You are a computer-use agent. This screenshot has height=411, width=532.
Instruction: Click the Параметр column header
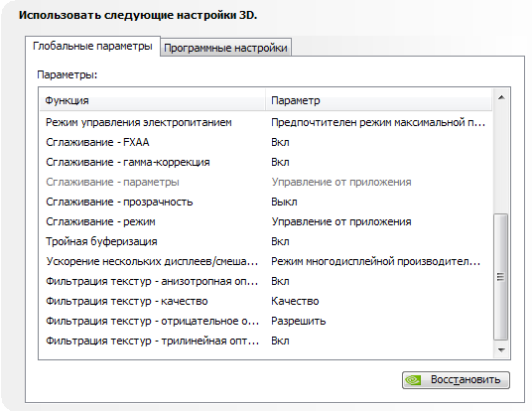(x=378, y=100)
